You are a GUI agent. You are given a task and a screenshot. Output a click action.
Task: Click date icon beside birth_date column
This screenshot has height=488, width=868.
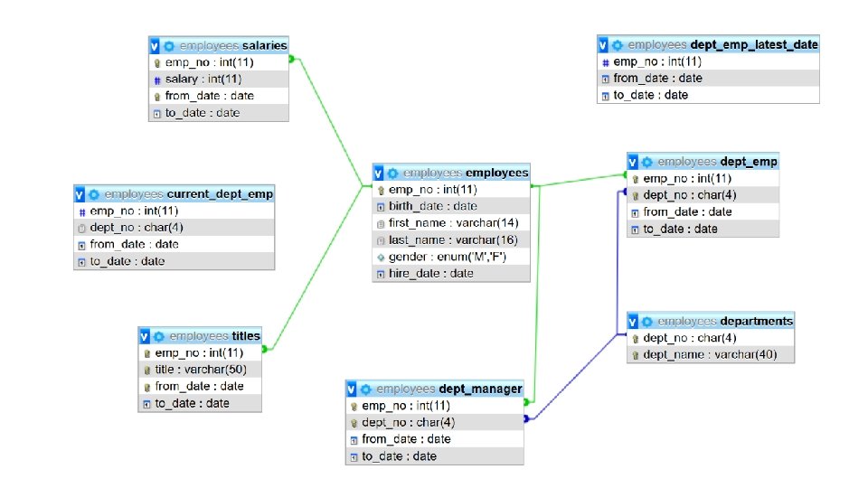click(381, 207)
